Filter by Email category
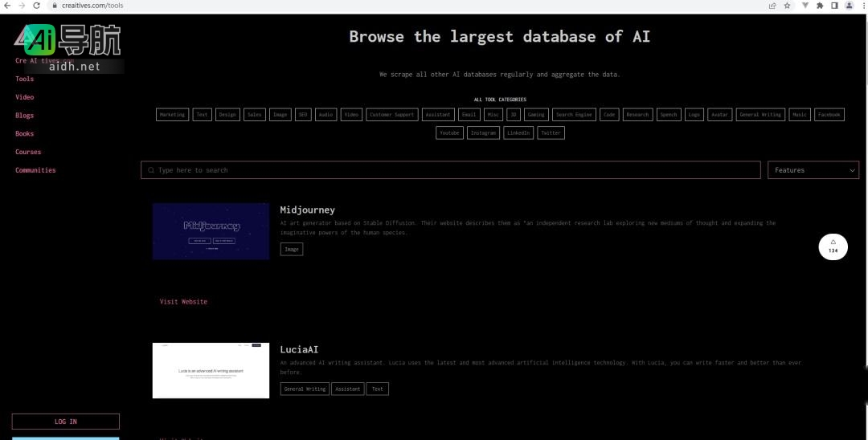868x440 pixels. click(x=469, y=115)
